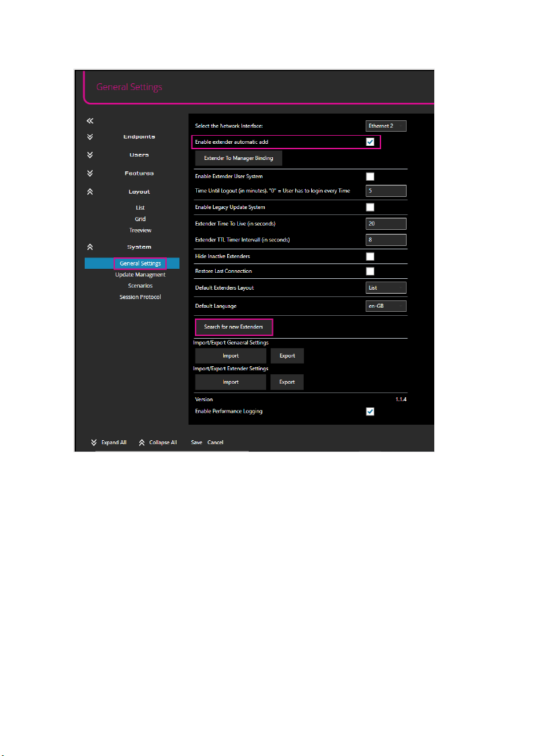Open Update Managment page
This screenshot has width=533, height=756.
pyautogui.click(x=140, y=275)
